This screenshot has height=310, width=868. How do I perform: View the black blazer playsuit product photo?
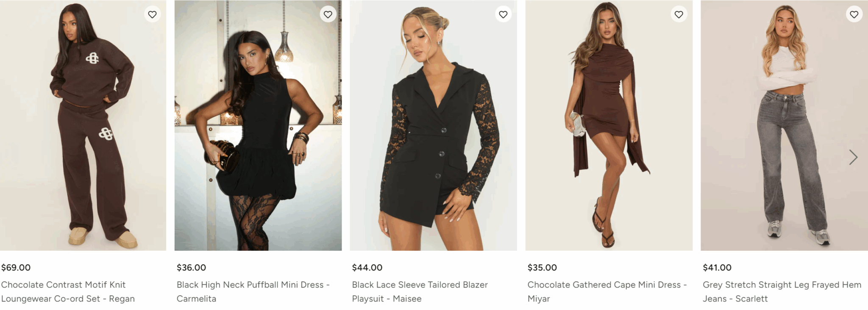coord(433,127)
